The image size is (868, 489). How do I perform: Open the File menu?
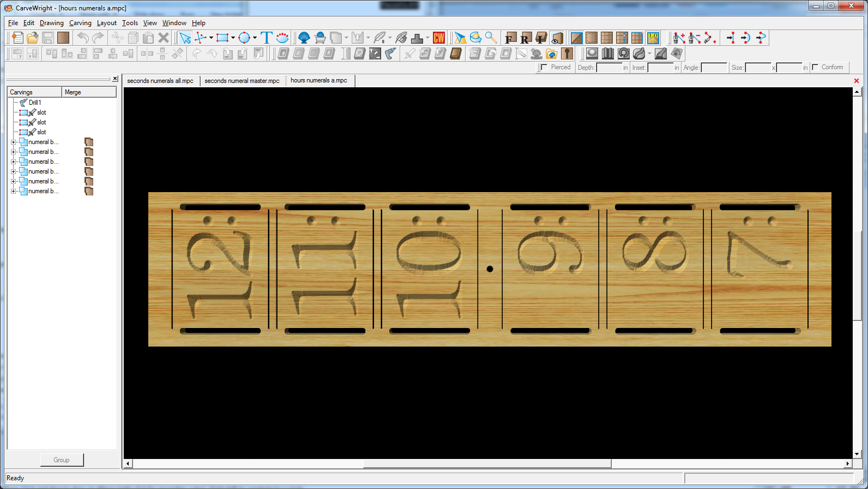(13, 23)
